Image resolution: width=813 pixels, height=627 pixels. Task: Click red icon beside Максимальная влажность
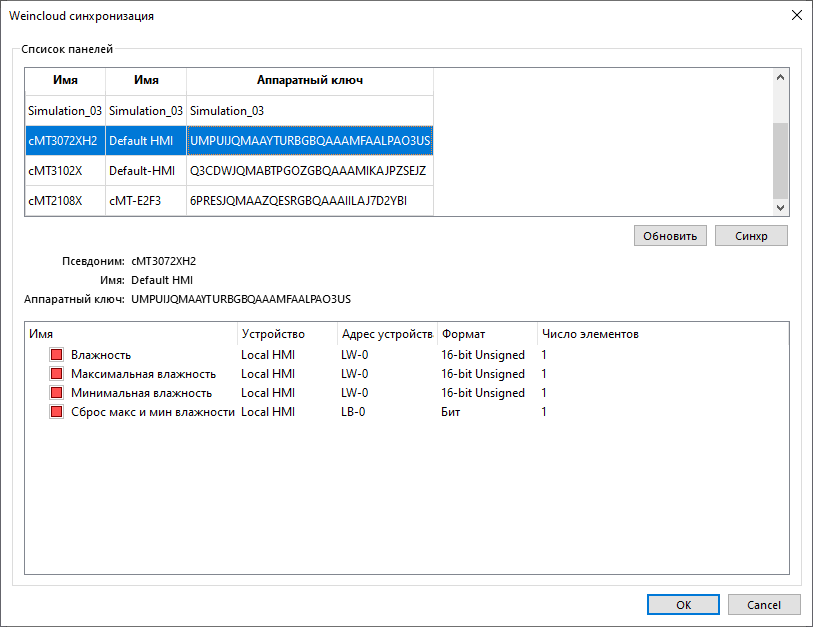coord(56,374)
